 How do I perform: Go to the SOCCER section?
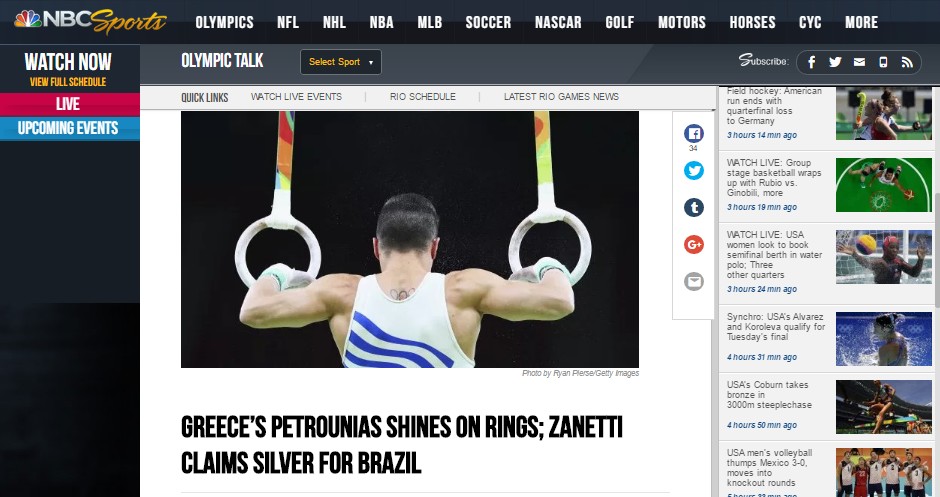click(x=488, y=22)
